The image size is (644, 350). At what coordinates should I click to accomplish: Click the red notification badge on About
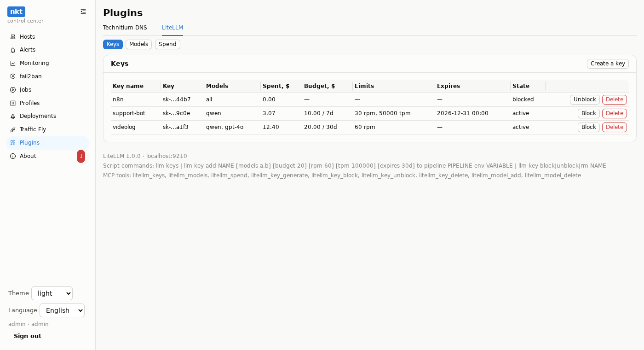tap(81, 156)
